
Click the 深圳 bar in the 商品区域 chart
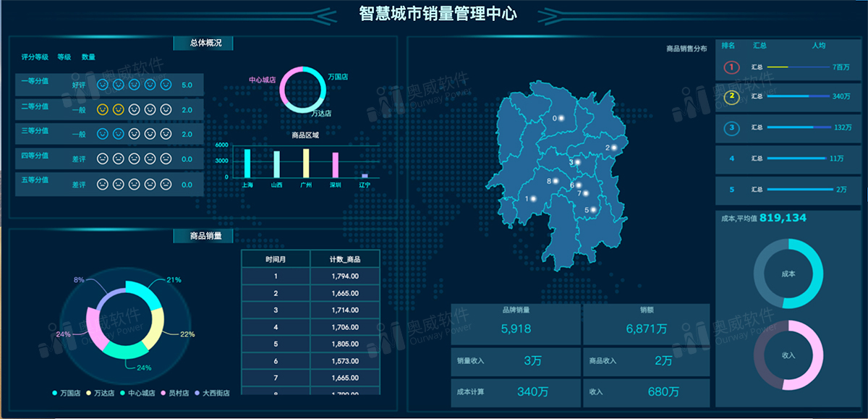[335, 165]
